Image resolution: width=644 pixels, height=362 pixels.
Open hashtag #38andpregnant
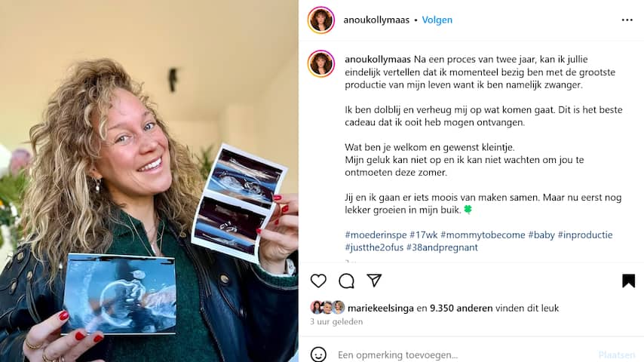pos(442,247)
